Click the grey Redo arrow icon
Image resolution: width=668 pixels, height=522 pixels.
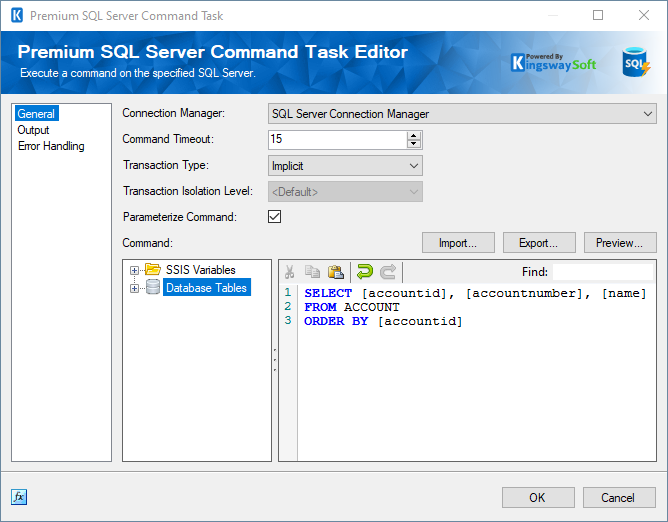pos(388,271)
